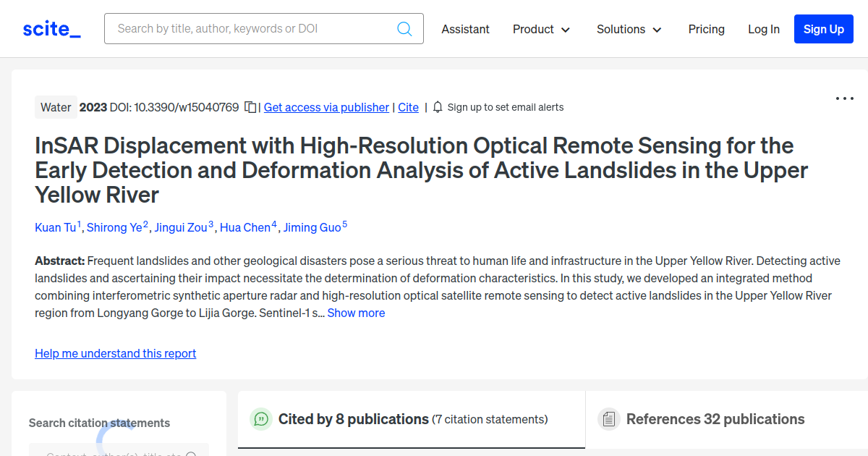Screen dimensions: 868x456
Task: Open the Pricing page
Action: [706, 29]
